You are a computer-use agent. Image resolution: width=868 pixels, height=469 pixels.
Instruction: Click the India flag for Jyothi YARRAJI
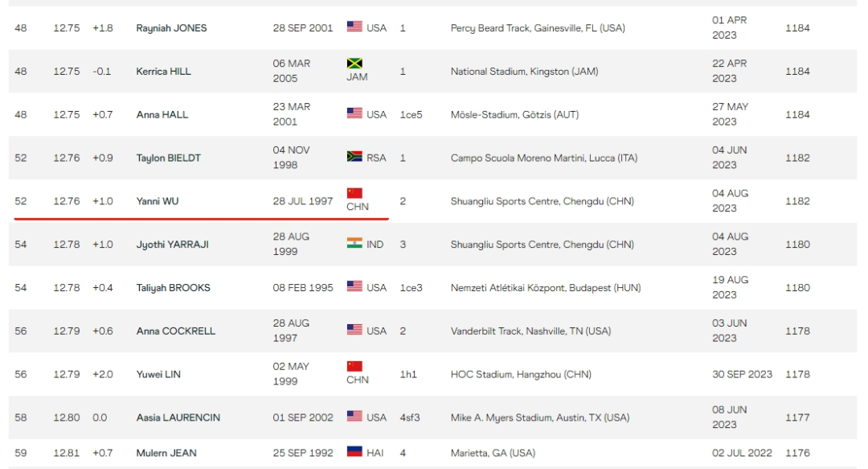pyautogui.click(x=354, y=244)
